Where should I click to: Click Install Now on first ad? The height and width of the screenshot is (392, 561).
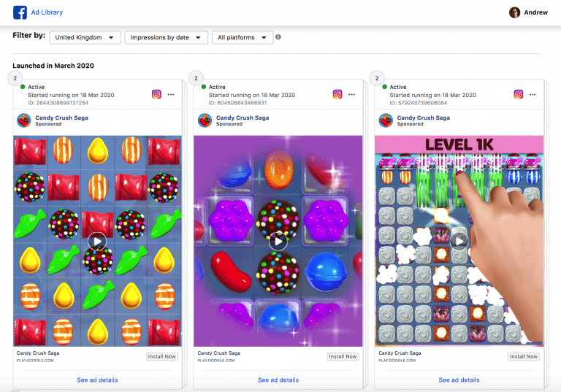click(162, 356)
